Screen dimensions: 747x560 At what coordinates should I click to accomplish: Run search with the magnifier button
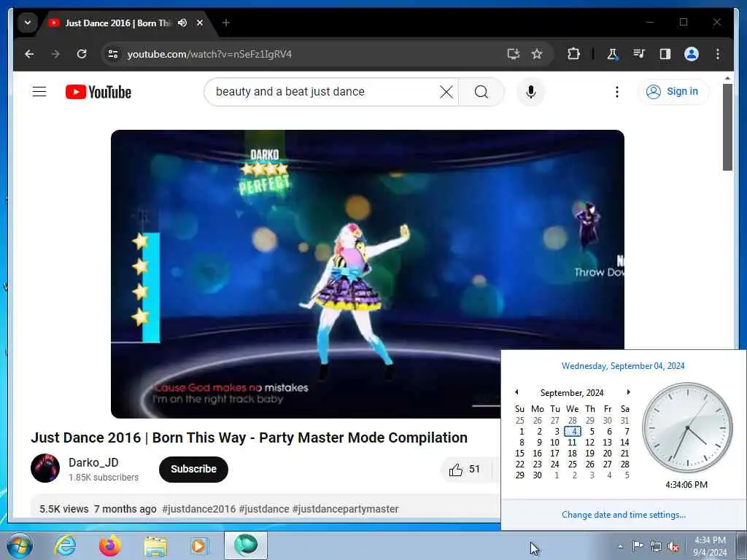pyautogui.click(x=481, y=91)
